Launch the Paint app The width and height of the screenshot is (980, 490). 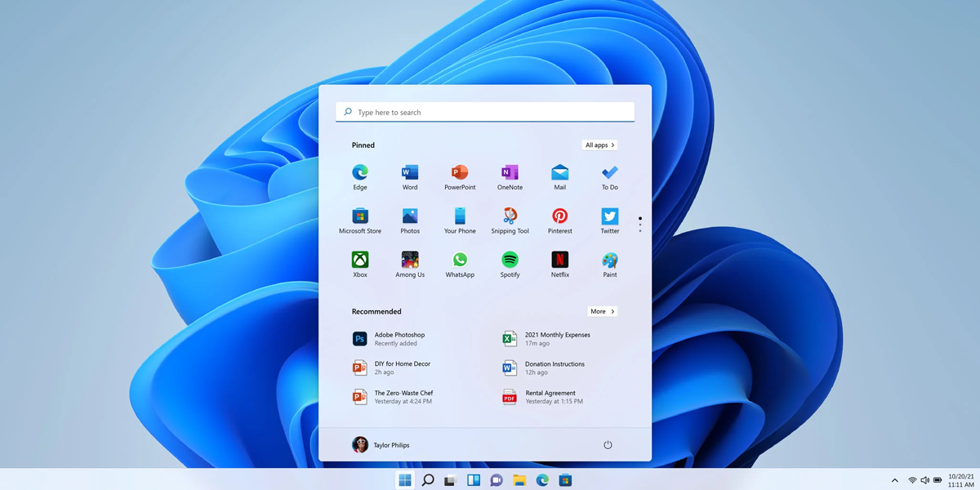(x=610, y=265)
